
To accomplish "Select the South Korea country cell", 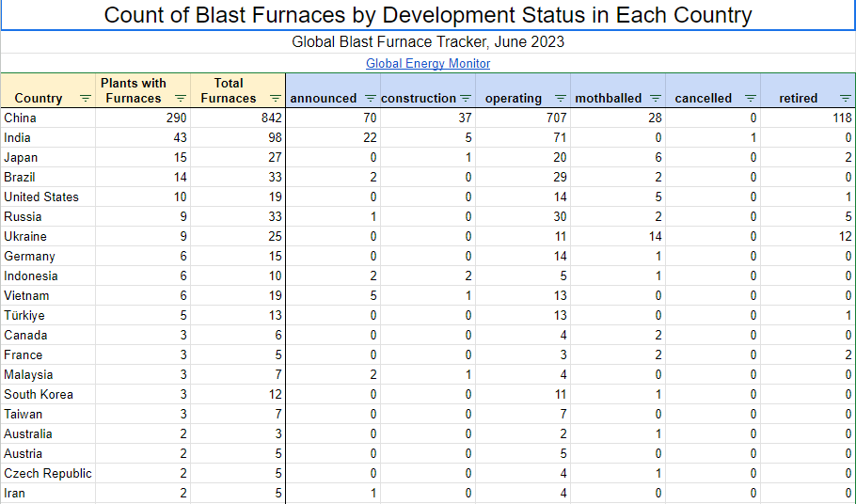I will click(x=48, y=394).
